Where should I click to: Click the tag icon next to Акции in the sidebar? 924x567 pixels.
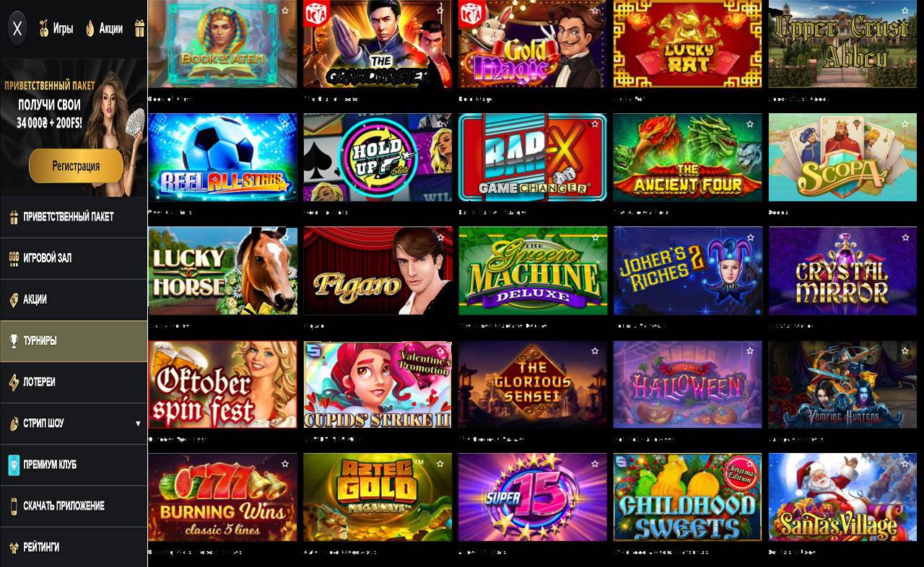13,299
